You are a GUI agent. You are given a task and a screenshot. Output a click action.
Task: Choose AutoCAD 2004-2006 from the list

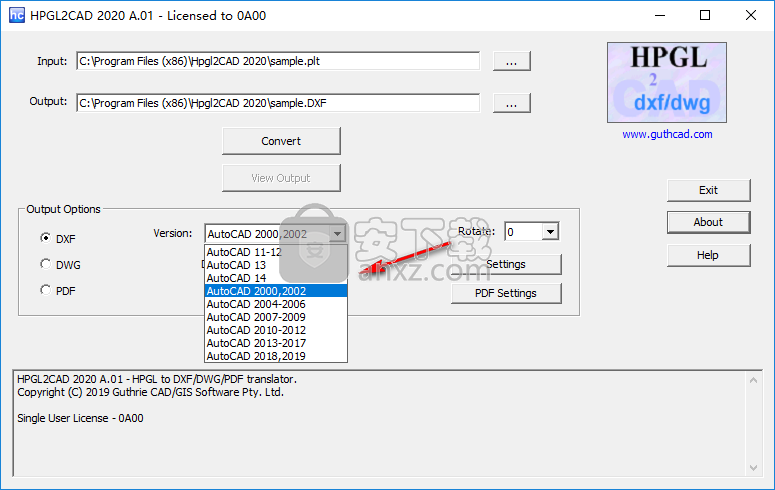click(276, 304)
